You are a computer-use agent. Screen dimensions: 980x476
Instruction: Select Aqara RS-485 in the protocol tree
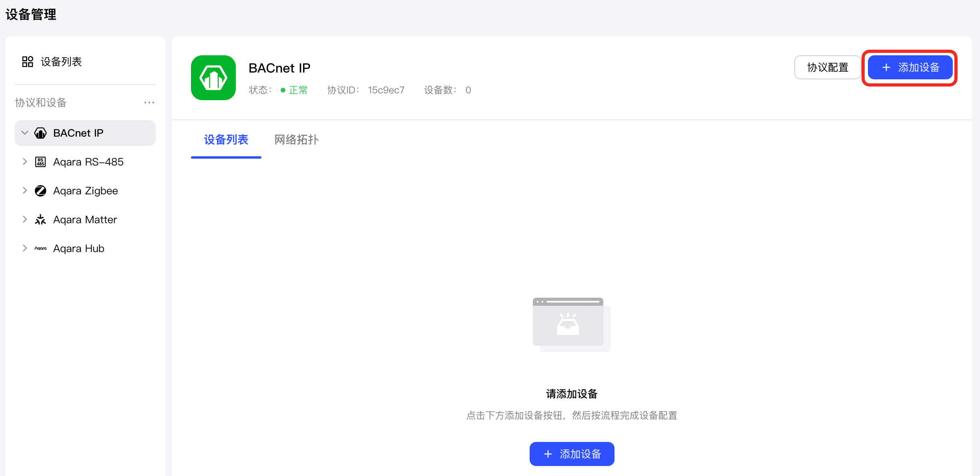88,162
